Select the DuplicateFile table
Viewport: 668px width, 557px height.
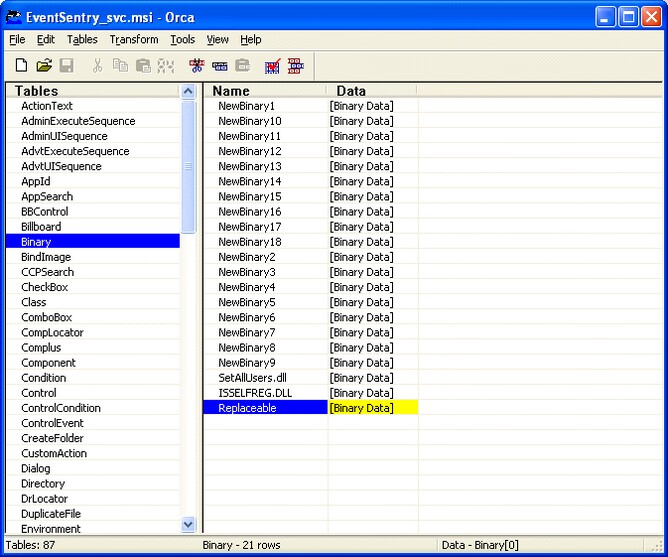click(93, 514)
